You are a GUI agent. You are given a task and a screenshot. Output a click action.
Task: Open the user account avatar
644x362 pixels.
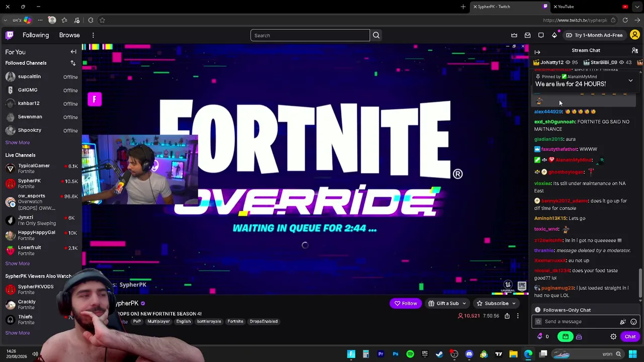(x=634, y=35)
